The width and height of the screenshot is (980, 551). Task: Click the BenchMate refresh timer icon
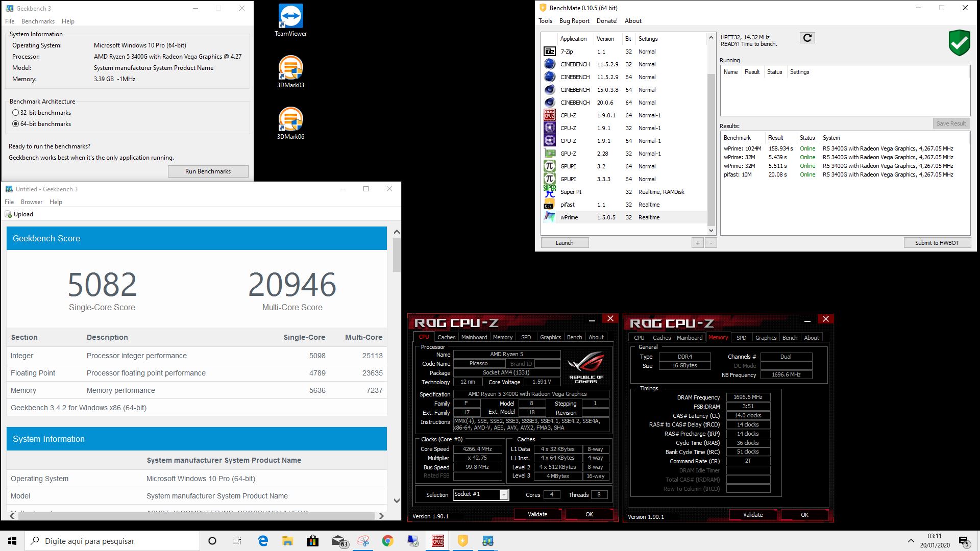tap(807, 38)
